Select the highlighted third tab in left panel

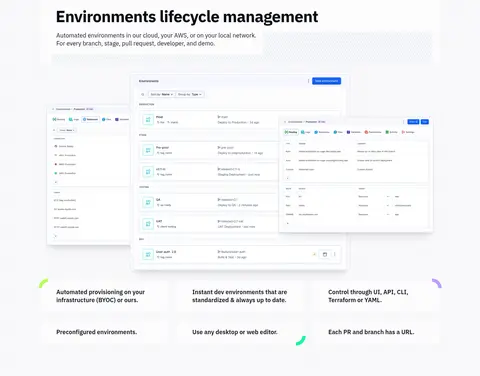tap(91, 119)
